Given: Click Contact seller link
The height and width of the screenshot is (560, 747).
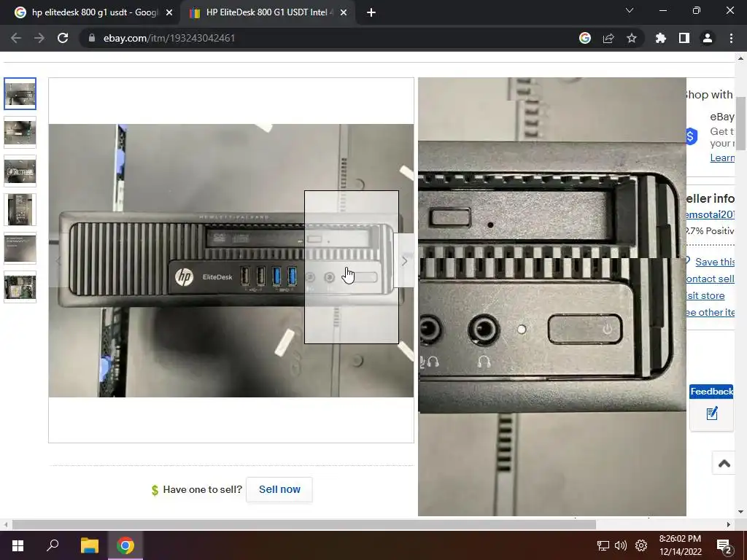Looking at the screenshot, I should 710,279.
